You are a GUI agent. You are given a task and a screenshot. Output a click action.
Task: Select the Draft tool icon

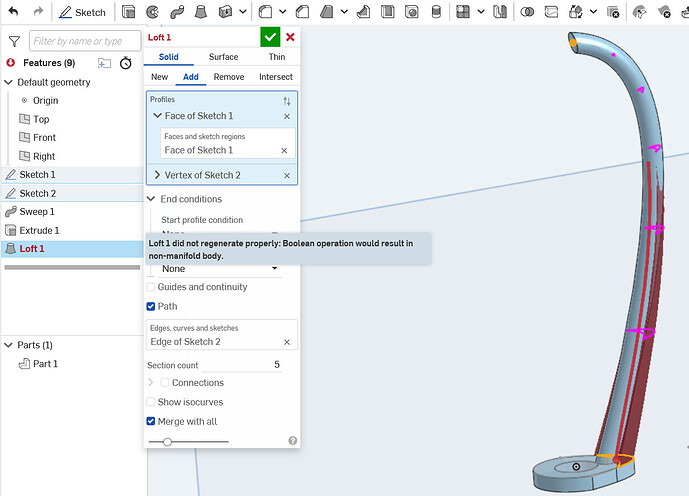click(x=326, y=12)
